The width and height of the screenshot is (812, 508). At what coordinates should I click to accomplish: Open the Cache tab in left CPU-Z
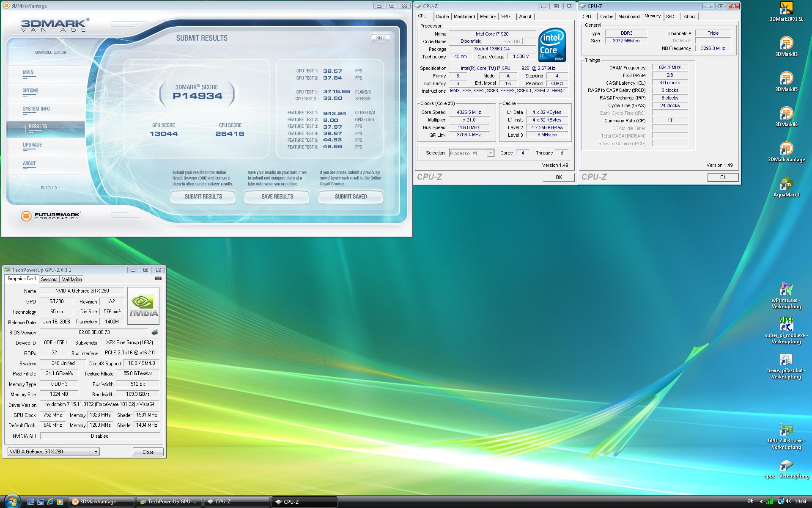pos(442,17)
